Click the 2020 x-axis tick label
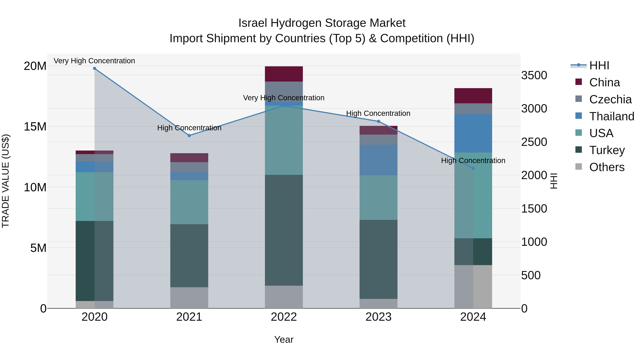This screenshot has width=644, height=362. point(94,317)
